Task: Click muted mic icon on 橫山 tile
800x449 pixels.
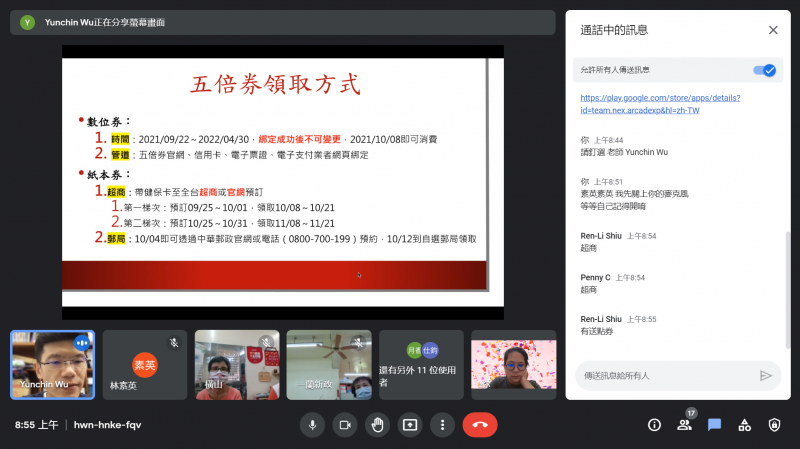Action: [266, 343]
